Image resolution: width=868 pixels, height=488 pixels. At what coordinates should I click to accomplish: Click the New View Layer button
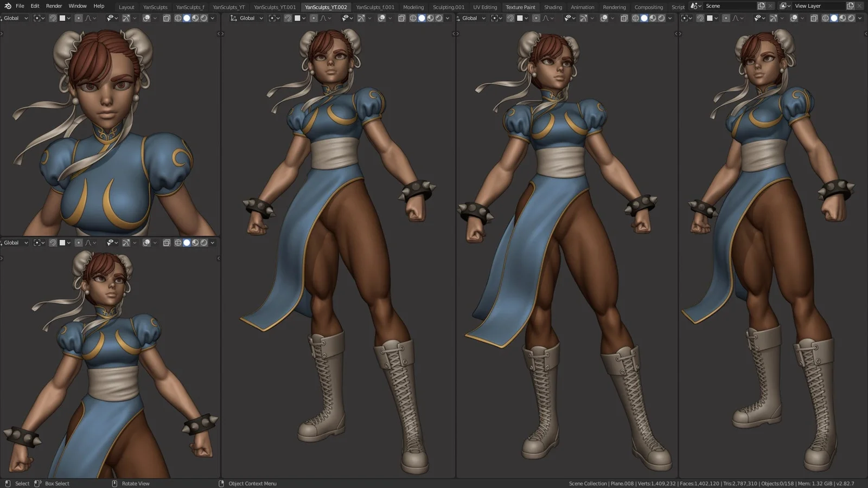851,5
